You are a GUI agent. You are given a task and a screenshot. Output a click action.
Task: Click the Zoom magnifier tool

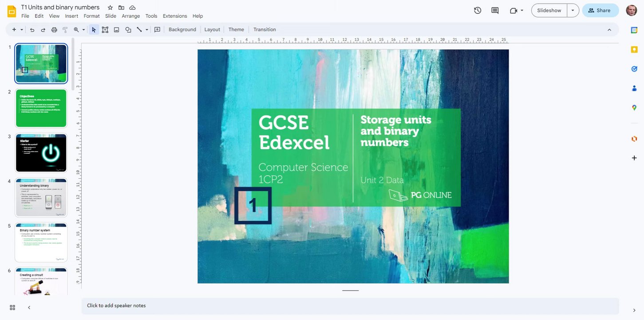[x=76, y=30]
